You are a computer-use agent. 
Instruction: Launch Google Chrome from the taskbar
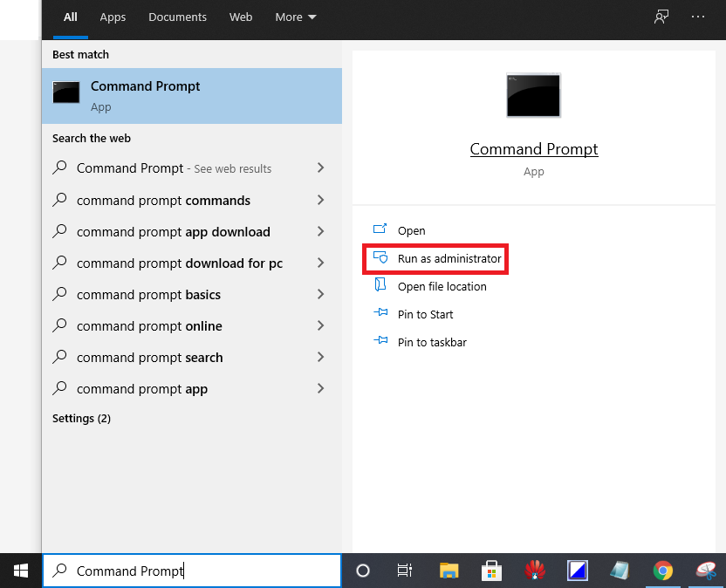coord(662,571)
